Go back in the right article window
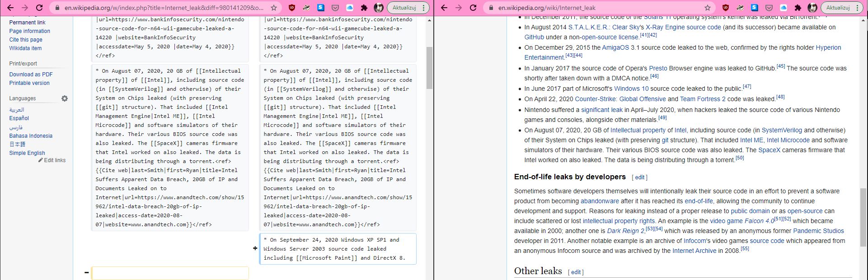The image size is (868, 280). [444, 8]
